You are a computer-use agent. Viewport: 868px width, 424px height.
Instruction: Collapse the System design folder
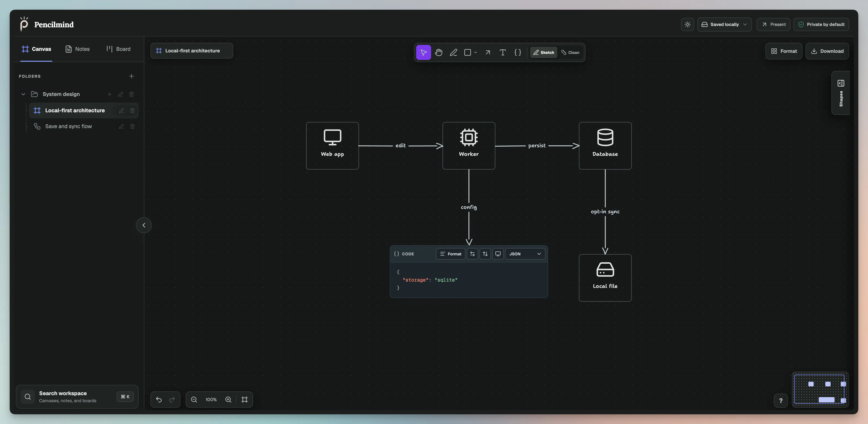click(x=23, y=94)
